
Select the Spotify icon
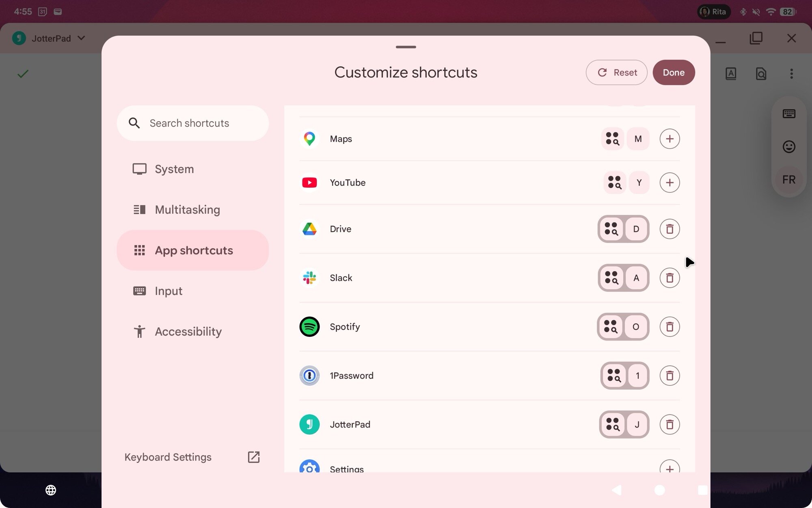(x=309, y=327)
